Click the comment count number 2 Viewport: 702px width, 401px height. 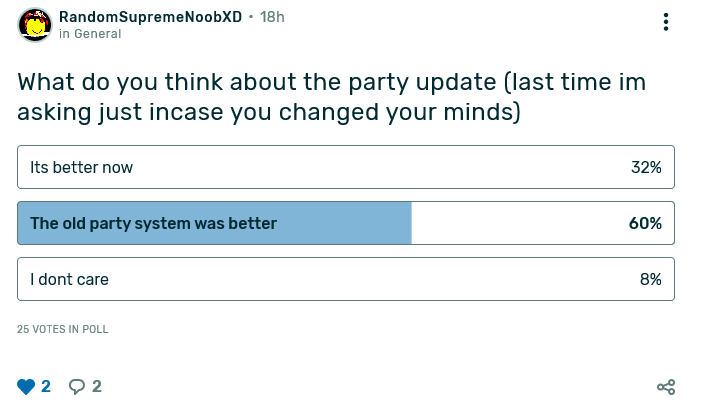click(x=97, y=386)
